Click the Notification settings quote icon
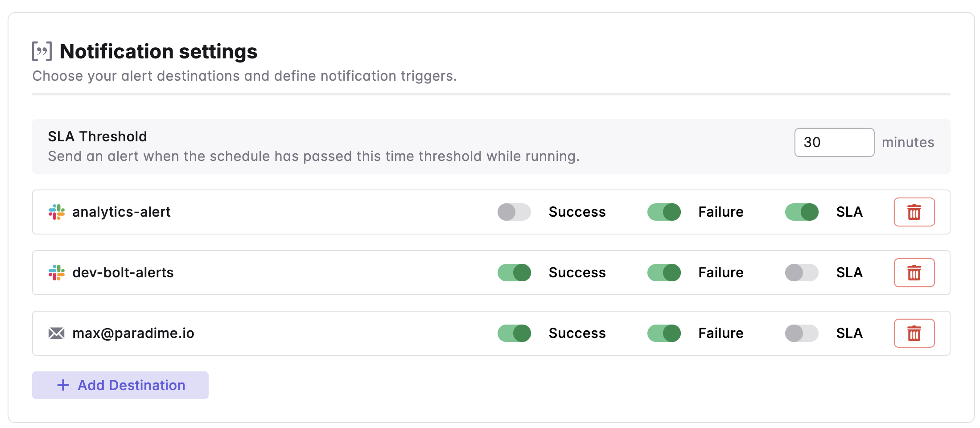The width and height of the screenshot is (980, 428). click(x=42, y=51)
